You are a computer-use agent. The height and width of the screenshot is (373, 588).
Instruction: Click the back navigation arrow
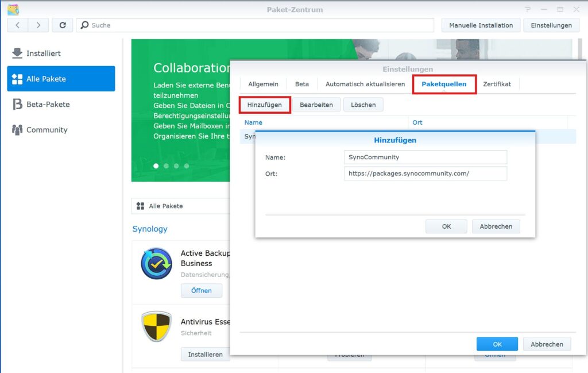tap(18, 25)
